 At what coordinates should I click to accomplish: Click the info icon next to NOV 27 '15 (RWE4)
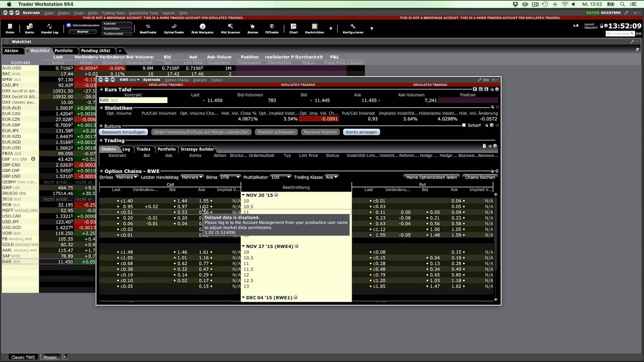coord(297,246)
